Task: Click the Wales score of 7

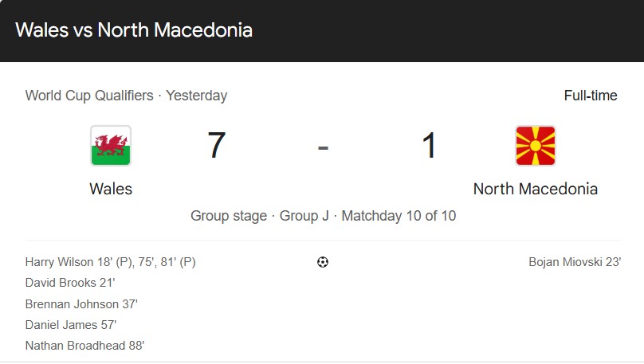Action: tap(217, 146)
